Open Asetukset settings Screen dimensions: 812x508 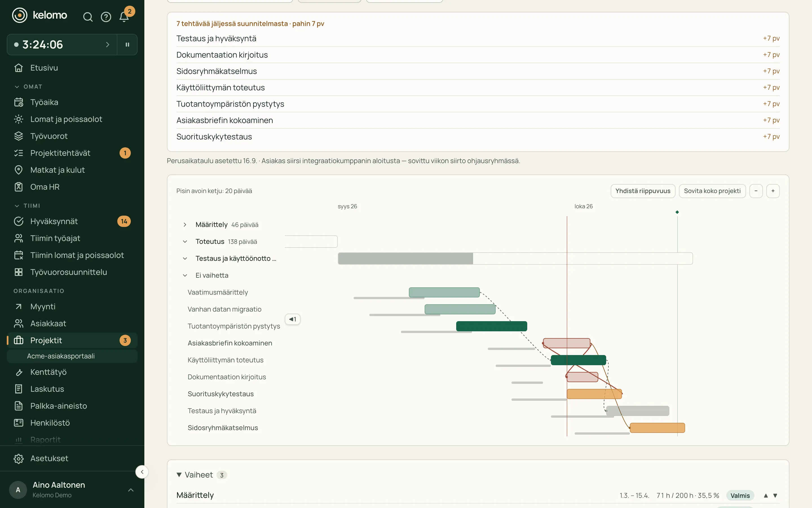(x=72, y=459)
